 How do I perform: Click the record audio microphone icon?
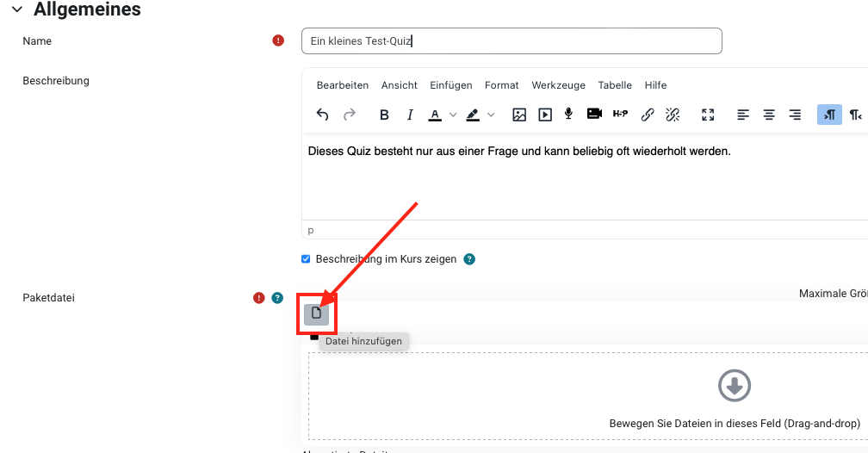tap(569, 115)
